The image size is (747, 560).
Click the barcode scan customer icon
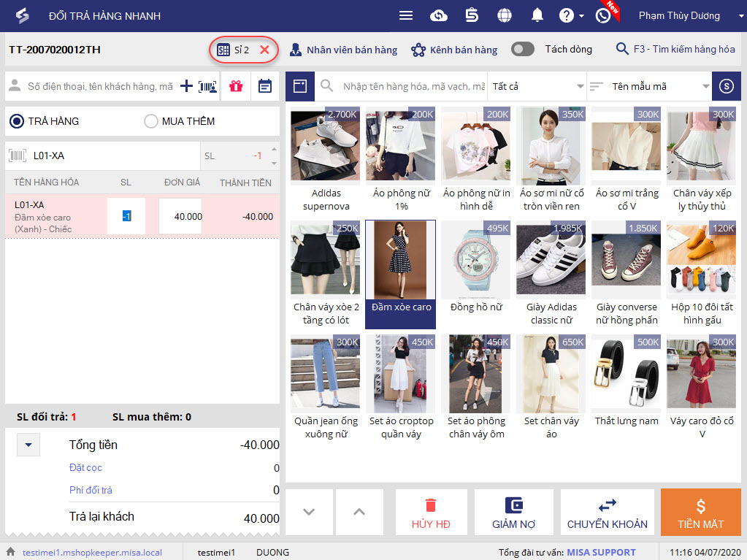tap(208, 86)
